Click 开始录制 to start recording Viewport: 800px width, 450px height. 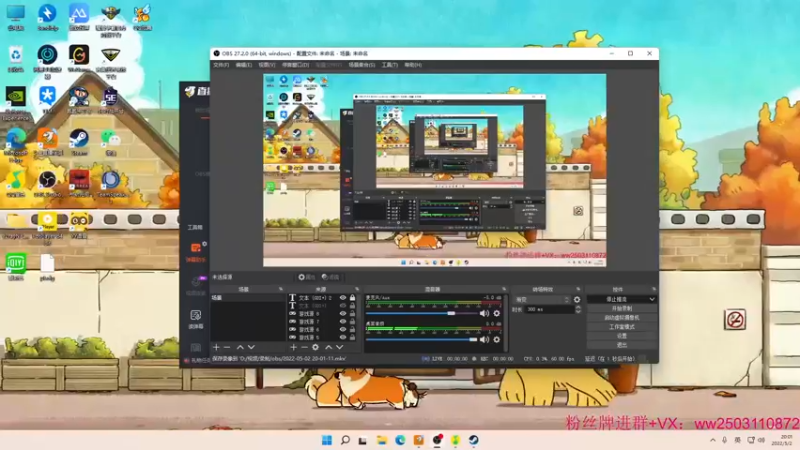pyautogui.click(x=621, y=309)
